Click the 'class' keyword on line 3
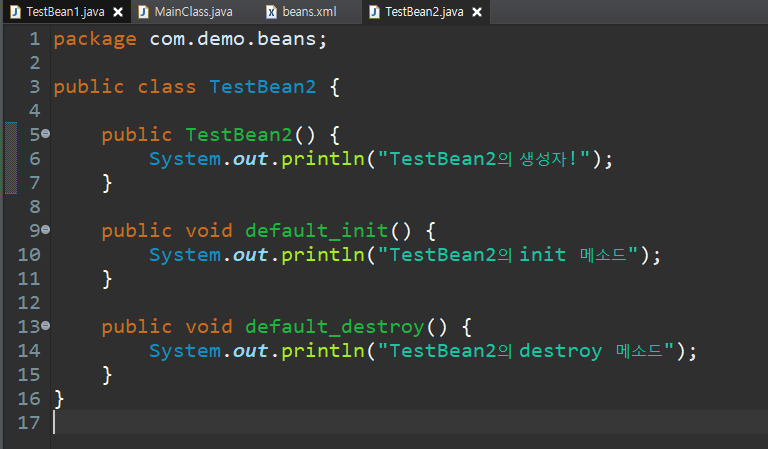 pyautogui.click(x=167, y=87)
